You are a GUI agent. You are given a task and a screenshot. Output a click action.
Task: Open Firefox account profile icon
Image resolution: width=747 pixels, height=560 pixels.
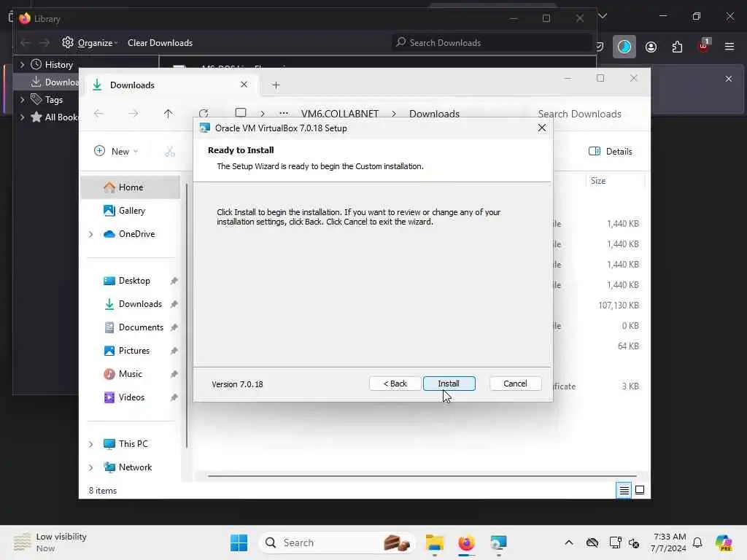651,47
